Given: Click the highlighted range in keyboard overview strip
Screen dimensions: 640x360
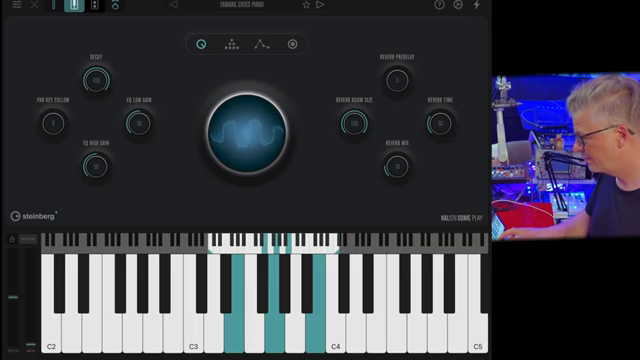Looking at the screenshot, I should pos(273,243).
